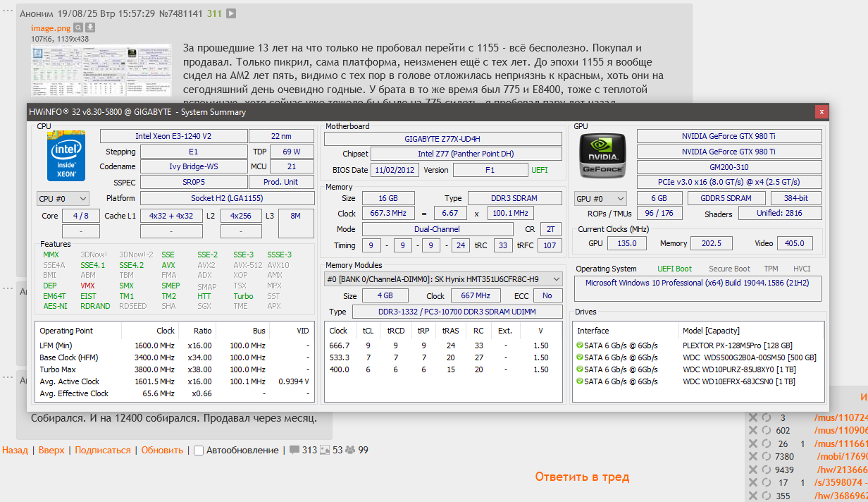Click the green UEFI Boot label
Image resolution: width=868 pixels, height=502 pixels.
pyautogui.click(x=675, y=269)
